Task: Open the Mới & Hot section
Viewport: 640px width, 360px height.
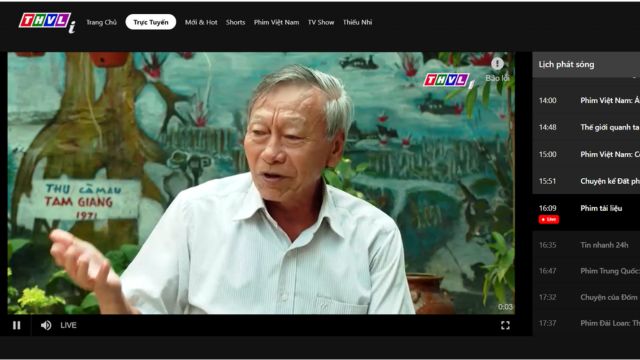Action: 201,22
